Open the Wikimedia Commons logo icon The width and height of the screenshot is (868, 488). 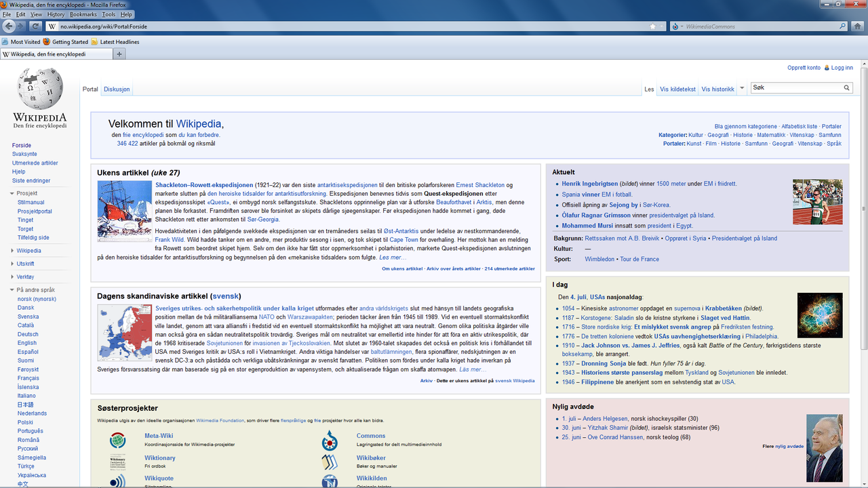coord(330,440)
